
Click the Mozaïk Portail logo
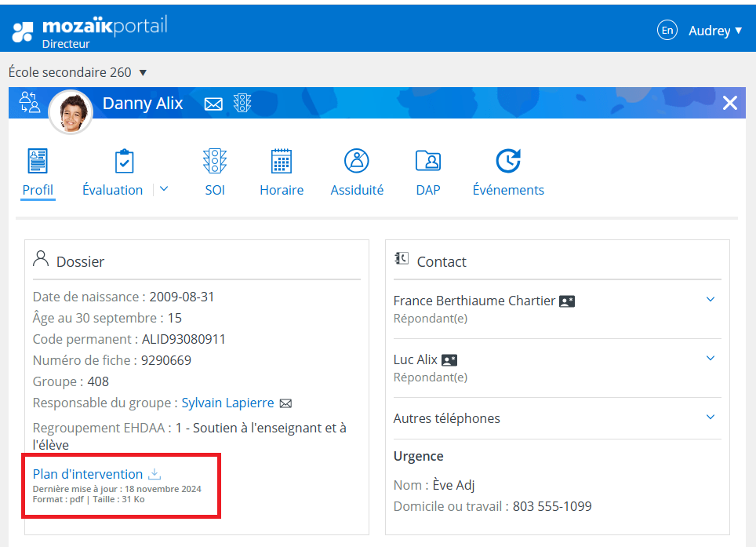pos(89,31)
